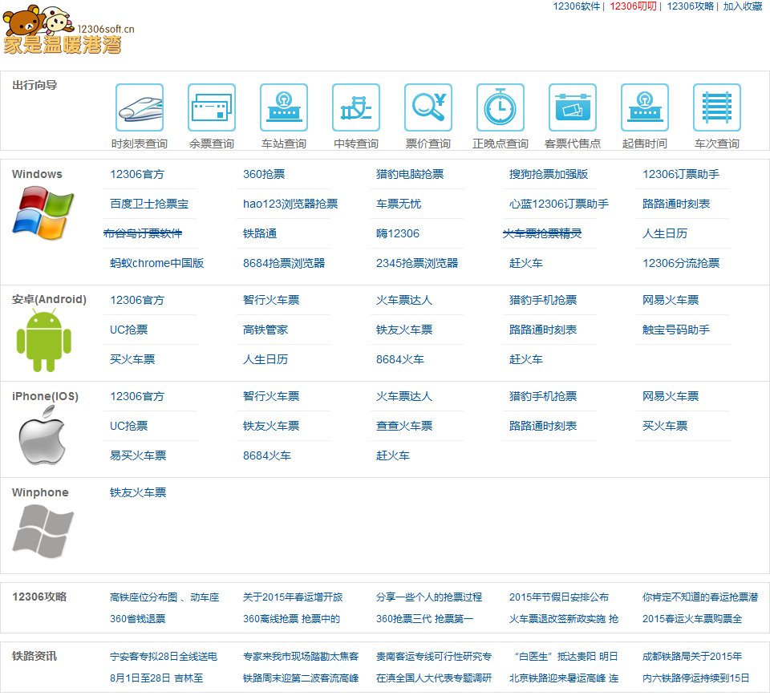Open 12306软件 in top navigation

coord(577,6)
